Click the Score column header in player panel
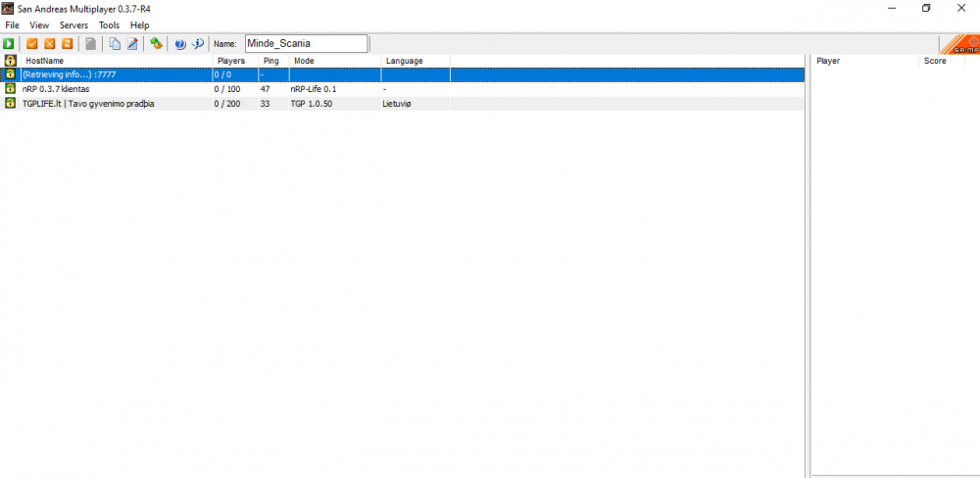The width and height of the screenshot is (980, 478). click(934, 61)
